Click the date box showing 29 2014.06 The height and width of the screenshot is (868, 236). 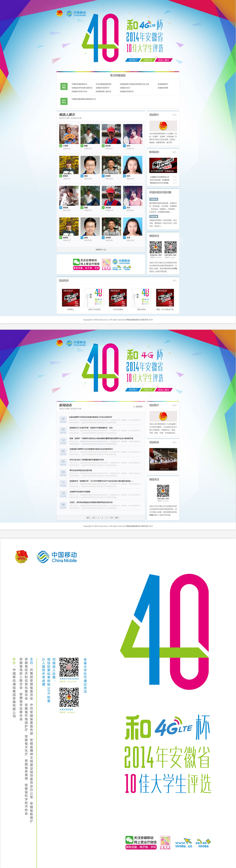point(63,420)
